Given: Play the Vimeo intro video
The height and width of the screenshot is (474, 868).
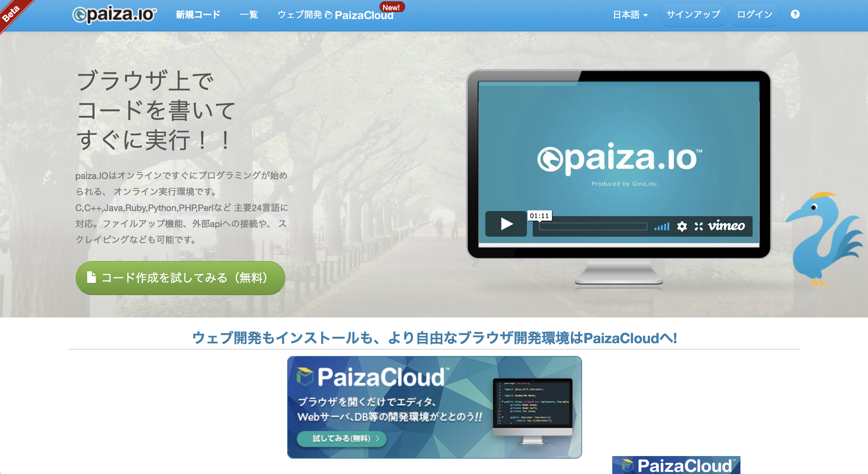Looking at the screenshot, I should (506, 224).
